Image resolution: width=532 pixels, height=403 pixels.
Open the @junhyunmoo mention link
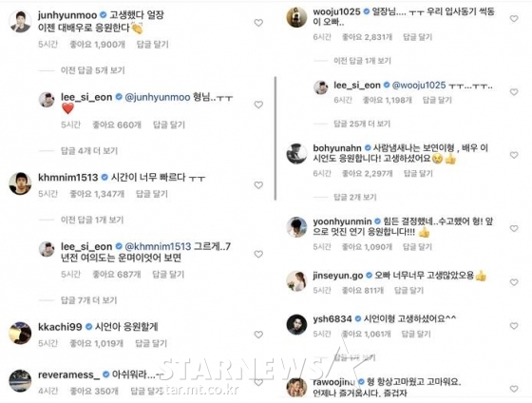pos(158,97)
